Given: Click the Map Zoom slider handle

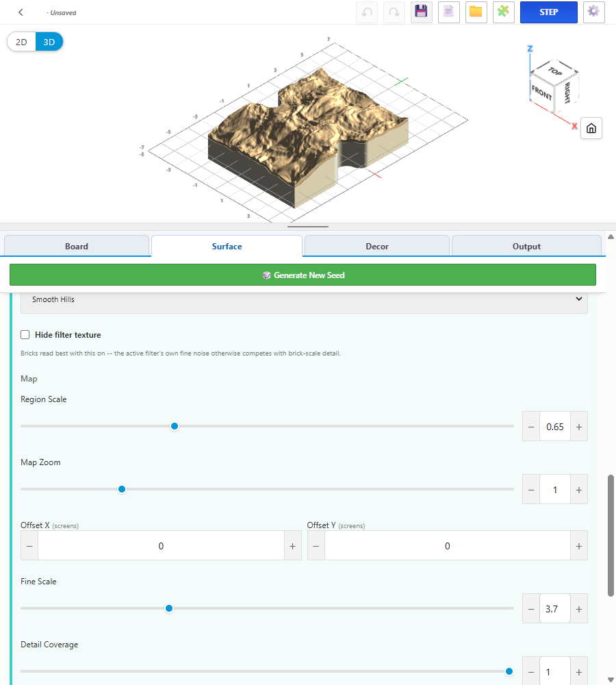Looking at the screenshot, I should coord(122,489).
